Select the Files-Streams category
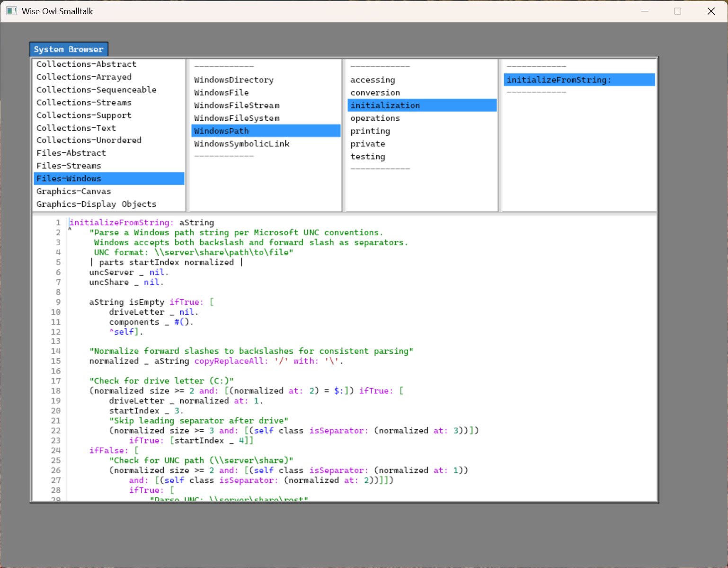728x568 pixels. click(x=69, y=165)
